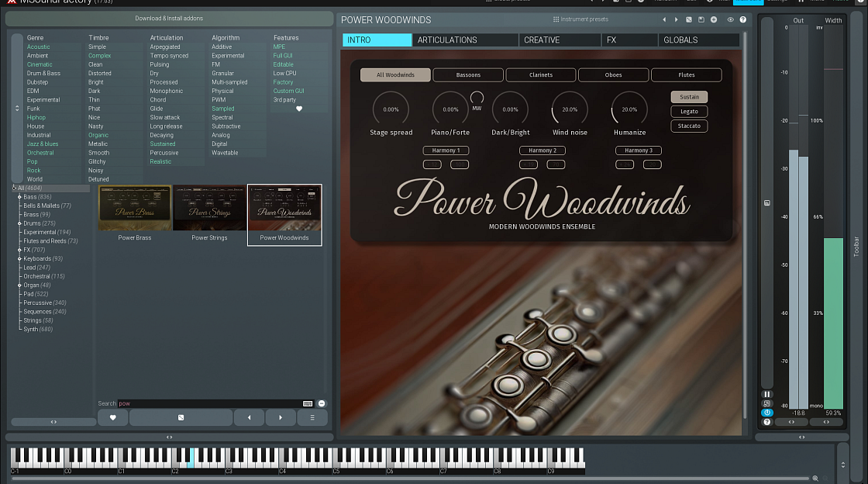Select the Power Brass thumbnail
This screenshot has width=868, height=484.
click(x=135, y=215)
